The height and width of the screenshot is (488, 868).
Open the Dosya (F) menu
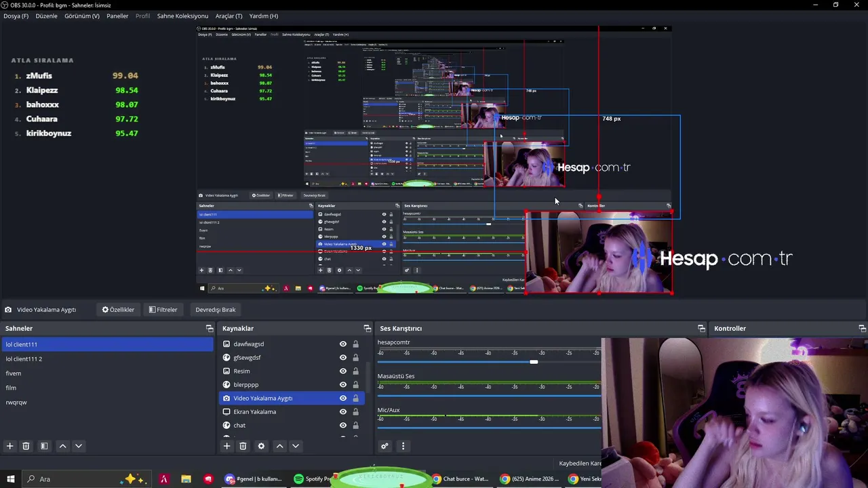pyautogui.click(x=16, y=16)
